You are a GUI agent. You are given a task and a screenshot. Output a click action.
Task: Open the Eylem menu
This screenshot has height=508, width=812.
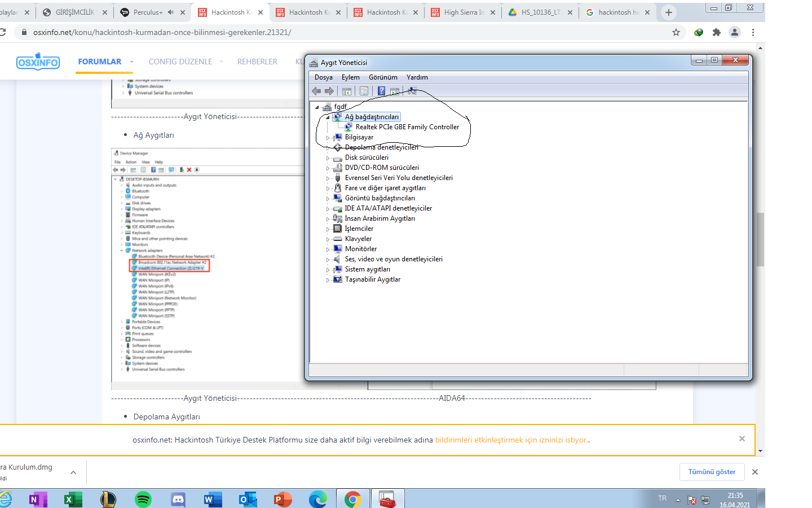point(350,77)
